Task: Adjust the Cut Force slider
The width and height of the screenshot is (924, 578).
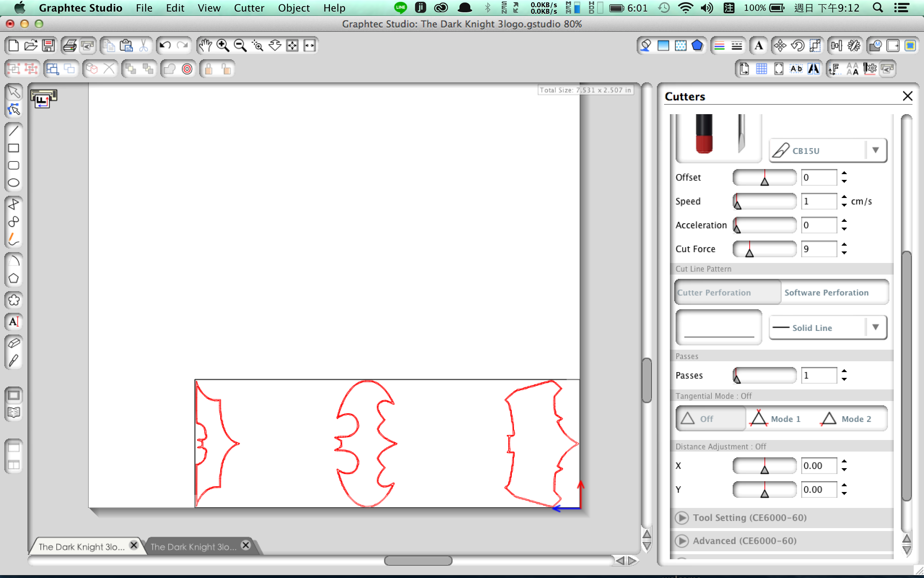Action: [764, 249]
